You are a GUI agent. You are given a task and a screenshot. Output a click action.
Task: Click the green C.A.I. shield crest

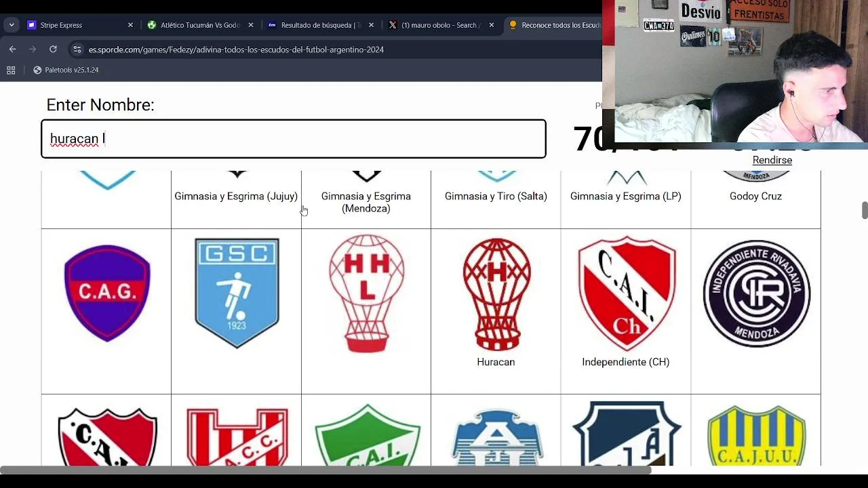point(367,435)
